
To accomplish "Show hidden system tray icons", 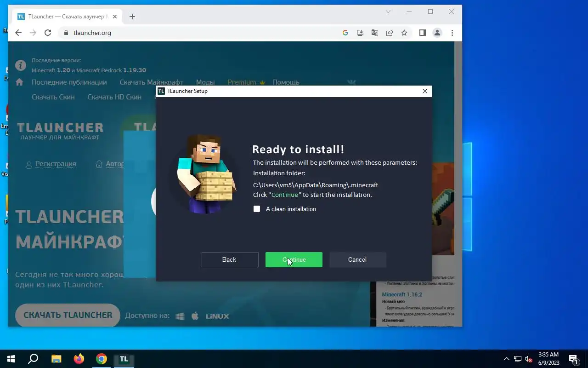I will point(507,359).
